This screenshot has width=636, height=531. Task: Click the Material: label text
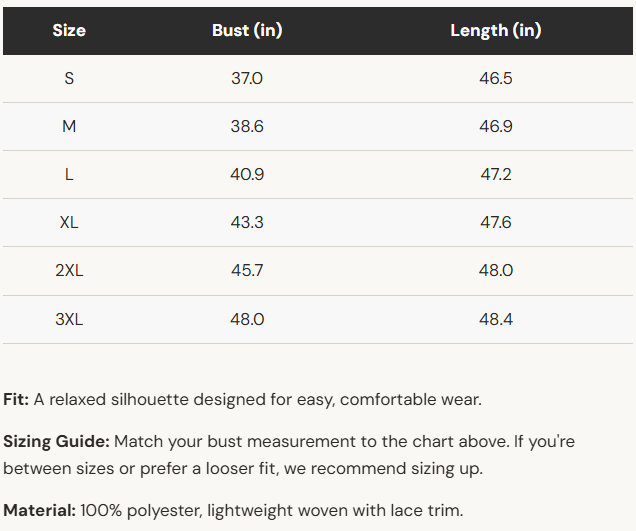(39, 510)
